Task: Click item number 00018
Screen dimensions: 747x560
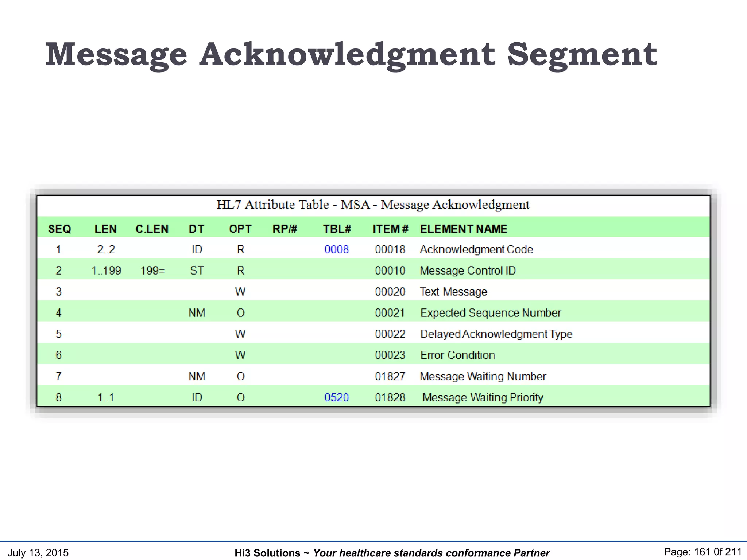Action: (390, 249)
